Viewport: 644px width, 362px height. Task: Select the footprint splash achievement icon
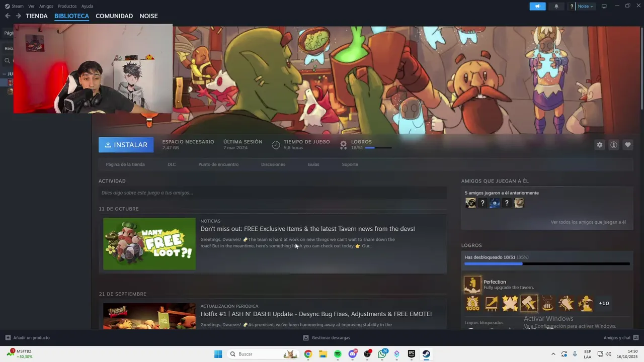coord(567,303)
